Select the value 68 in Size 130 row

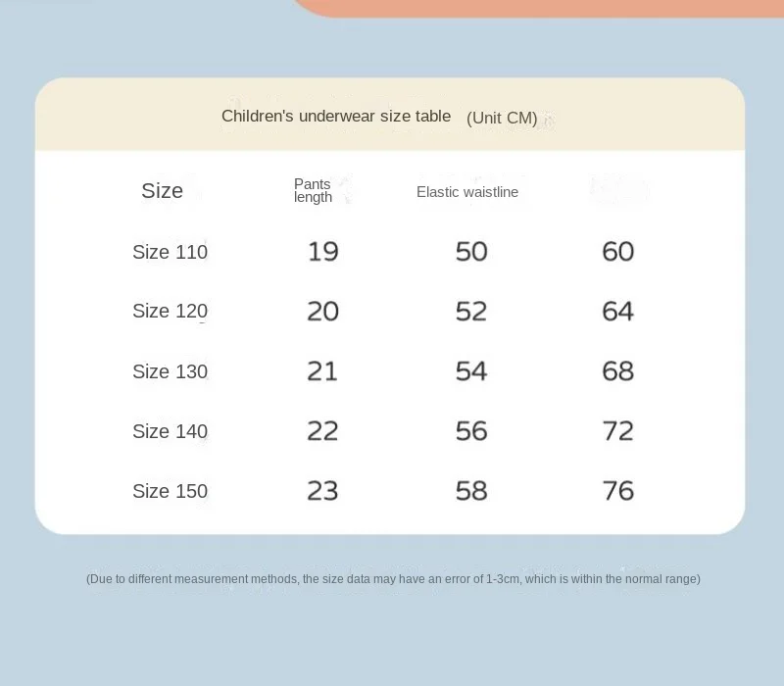tap(618, 371)
